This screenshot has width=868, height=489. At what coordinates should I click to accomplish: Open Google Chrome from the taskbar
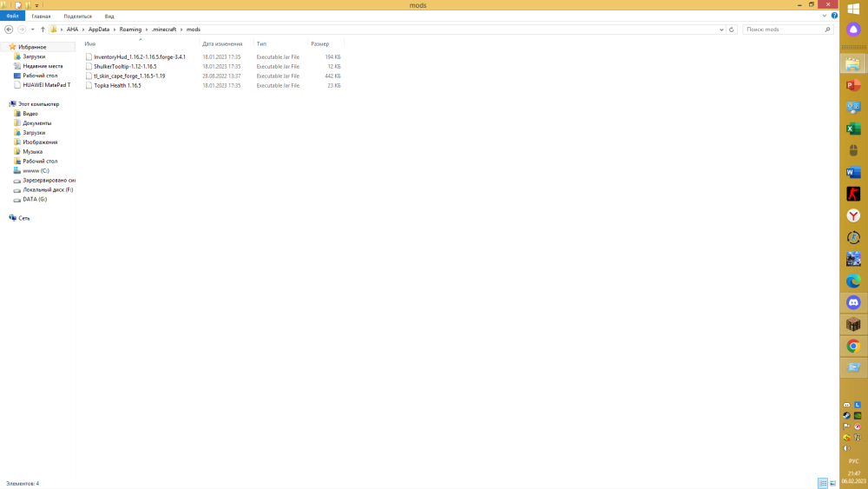tap(853, 347)
